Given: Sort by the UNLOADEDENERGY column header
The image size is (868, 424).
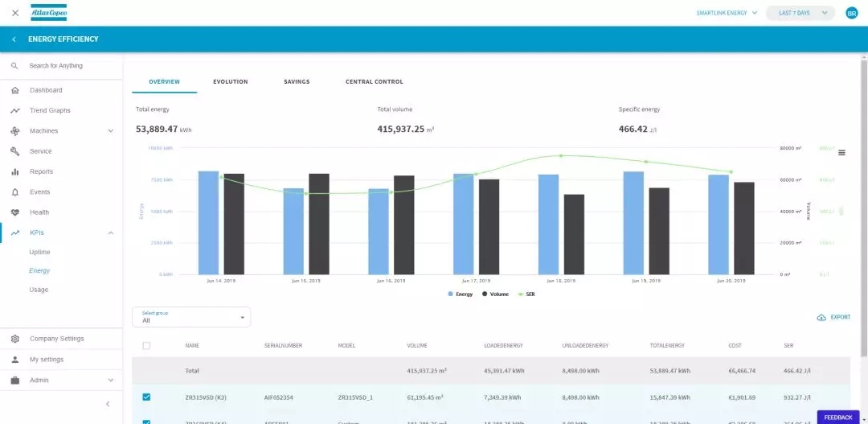Looking at the screenshot, I should pos(585,346).
